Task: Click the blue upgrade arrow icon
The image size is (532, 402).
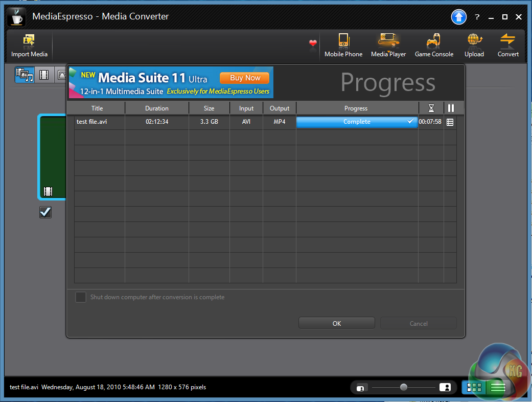Action: click(x=459, y=17)
